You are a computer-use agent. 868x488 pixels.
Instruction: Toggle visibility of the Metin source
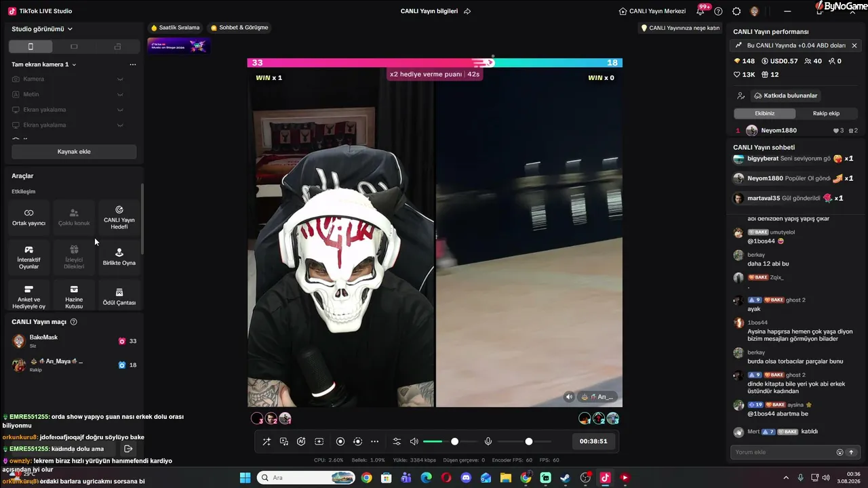pos(120,94)
